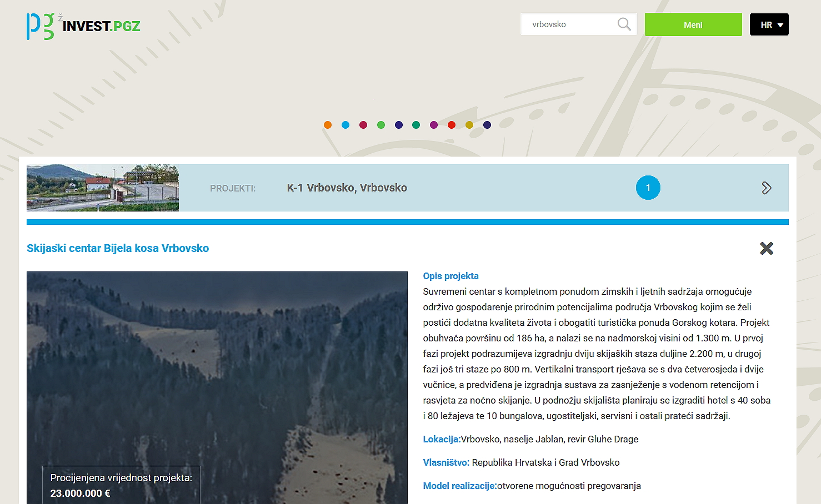Screen dimensions: 821x504
Task: Select the red category dot
Action: [x=452, y=125]
